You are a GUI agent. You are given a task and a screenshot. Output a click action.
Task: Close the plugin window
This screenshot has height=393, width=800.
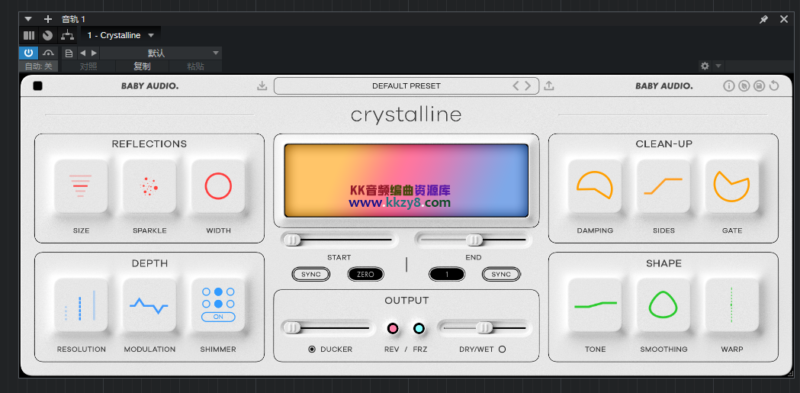click(784, 19)
